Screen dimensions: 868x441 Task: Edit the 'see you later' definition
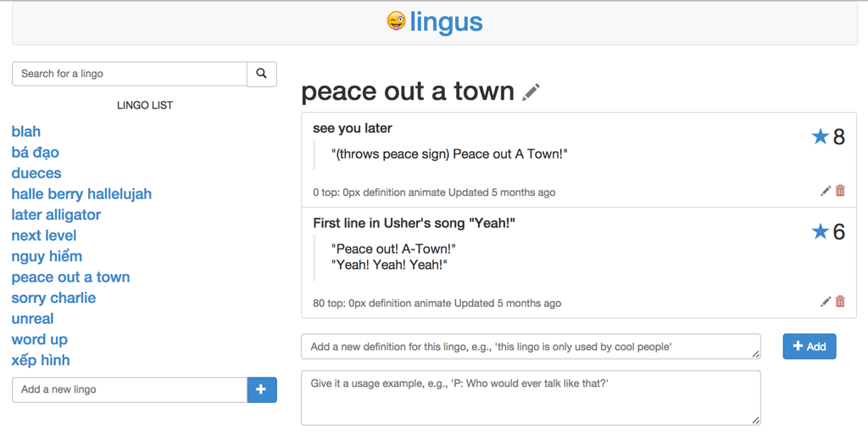coord(826,191)
